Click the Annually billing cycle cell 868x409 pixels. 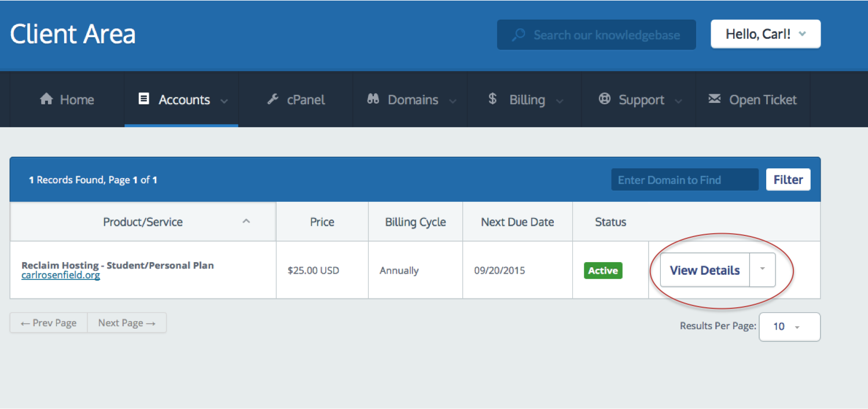(415, 270)
